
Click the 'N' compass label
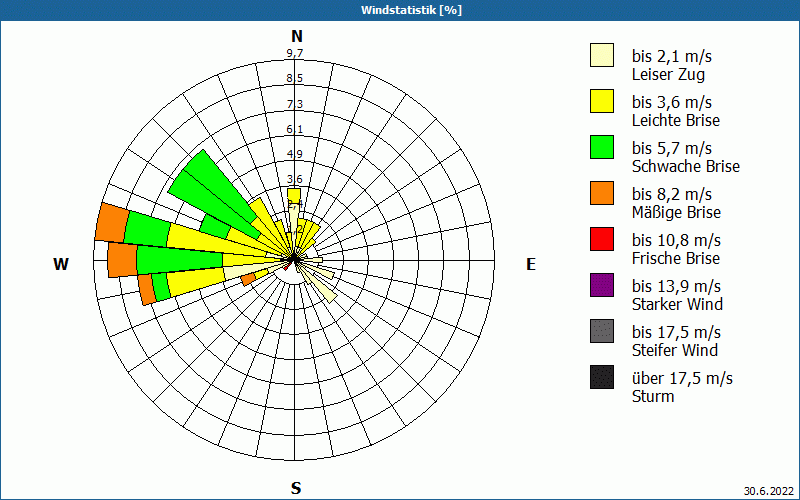click(x=297, y=36)
